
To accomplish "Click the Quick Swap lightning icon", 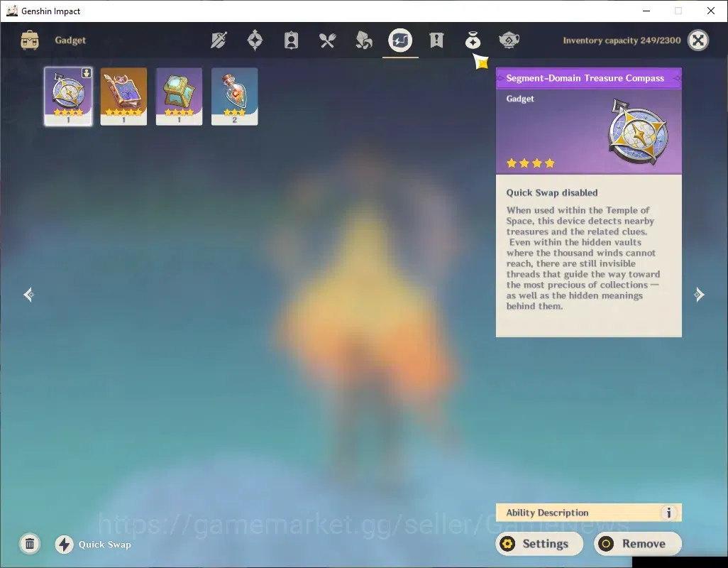I will [x=64, y=545].
